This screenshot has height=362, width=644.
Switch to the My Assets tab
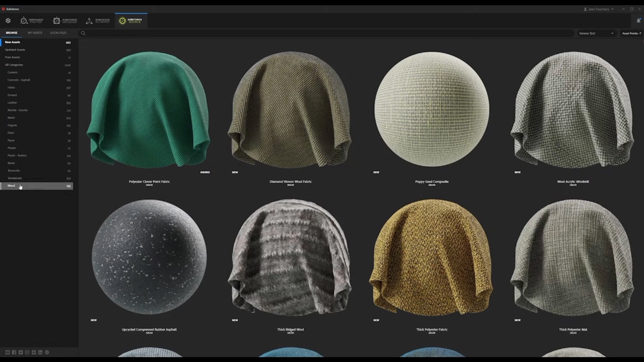tap(35, 33)
